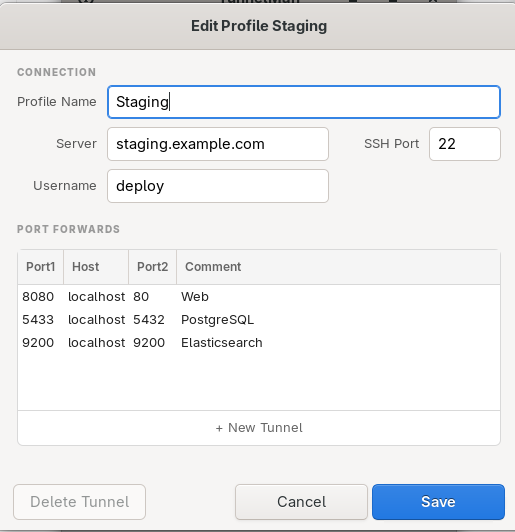Focus the SSH Port field
This screenshot has width=515, height=532.
click(464, 144)
